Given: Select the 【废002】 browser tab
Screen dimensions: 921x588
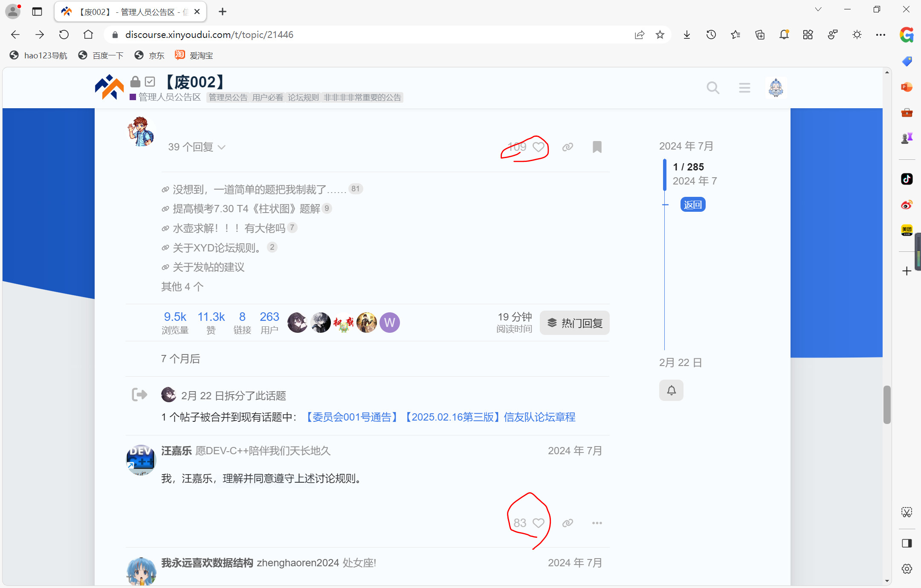Looking at the screenshot, I should pyautogui.click(x=130, y=12).
